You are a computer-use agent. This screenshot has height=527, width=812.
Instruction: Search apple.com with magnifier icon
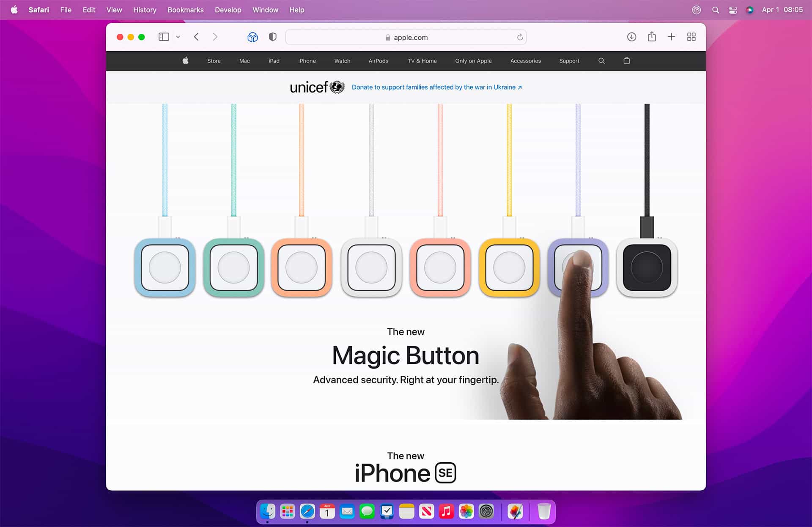coord(601,61)
